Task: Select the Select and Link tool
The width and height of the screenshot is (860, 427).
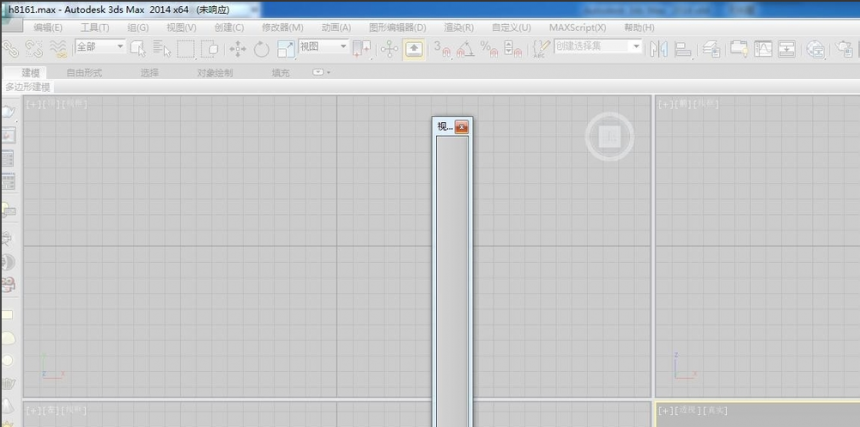Action: coord(10,49)
